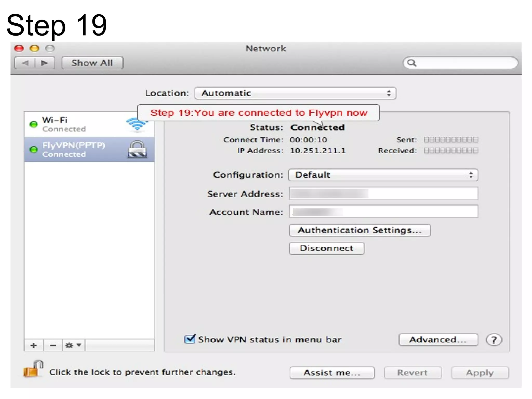Click the question mark help button
Screen dimensions: 532x399
pos(494,340)
